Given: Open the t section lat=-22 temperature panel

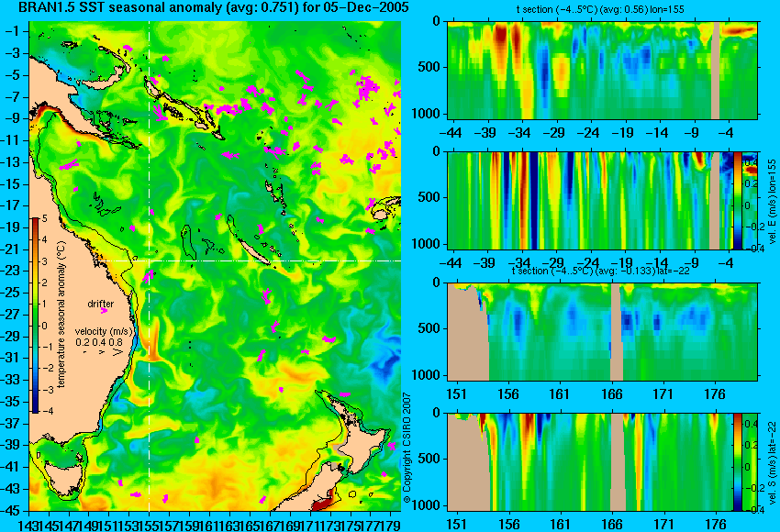Looking at the screenshot, I should point(602,332).
